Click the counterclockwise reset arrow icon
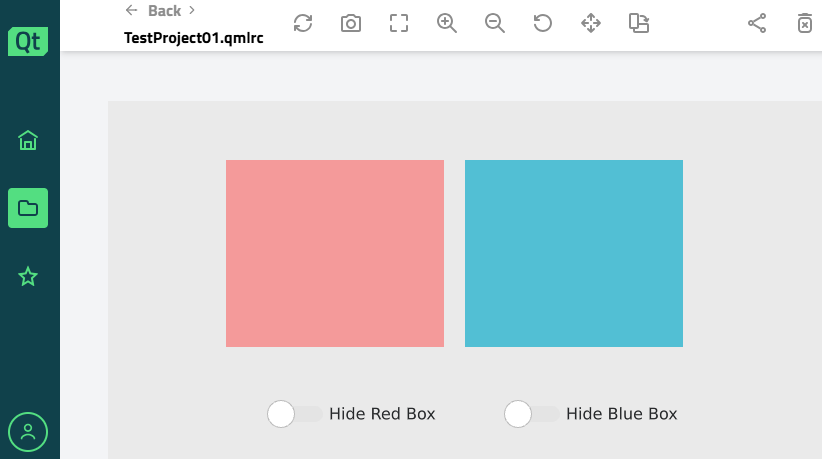 tap(543, 23)
